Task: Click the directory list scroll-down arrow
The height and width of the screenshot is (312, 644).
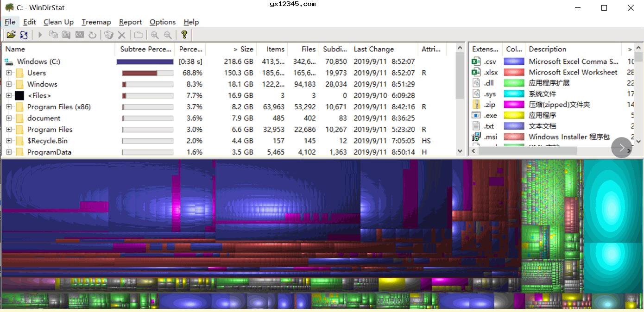Action: click(x=460, y=151)
